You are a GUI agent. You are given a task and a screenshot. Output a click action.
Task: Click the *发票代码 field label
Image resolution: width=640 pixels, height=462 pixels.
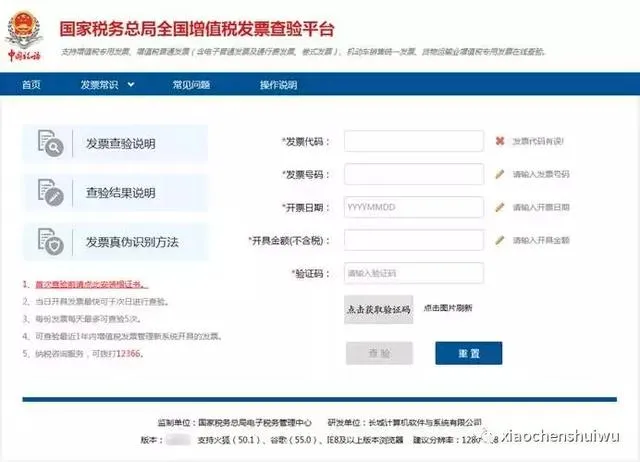306,142
